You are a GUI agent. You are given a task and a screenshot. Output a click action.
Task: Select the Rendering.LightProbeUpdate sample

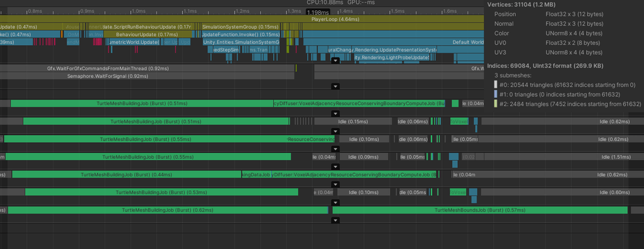coord(392,57)
